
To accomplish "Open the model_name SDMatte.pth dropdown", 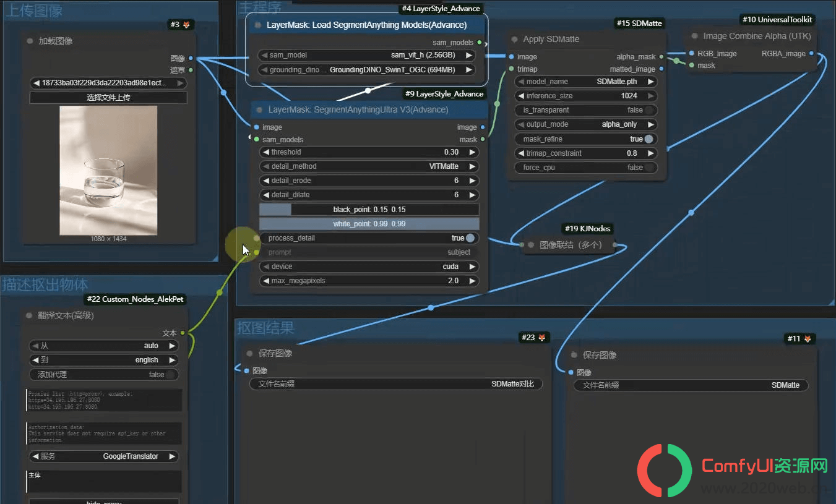I will click(x=587, y=82).
